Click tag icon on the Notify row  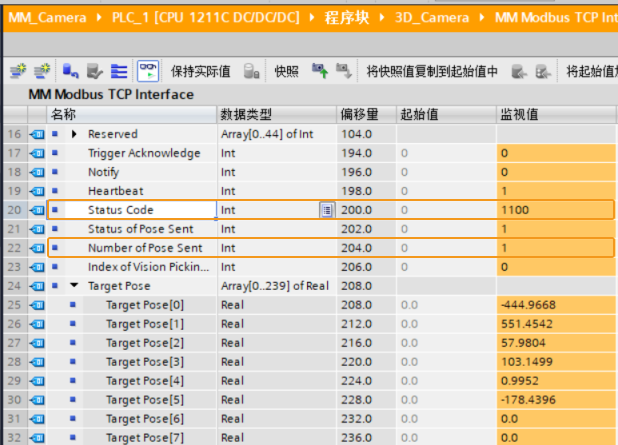coord(37,172)
